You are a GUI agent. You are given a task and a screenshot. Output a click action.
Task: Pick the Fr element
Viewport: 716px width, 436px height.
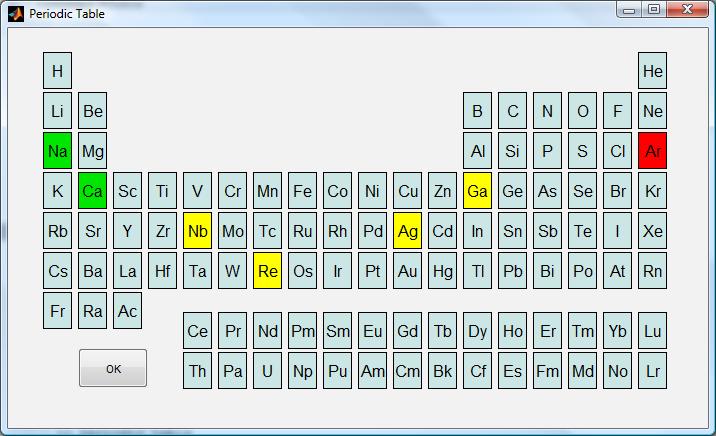(x=58, y=310)
